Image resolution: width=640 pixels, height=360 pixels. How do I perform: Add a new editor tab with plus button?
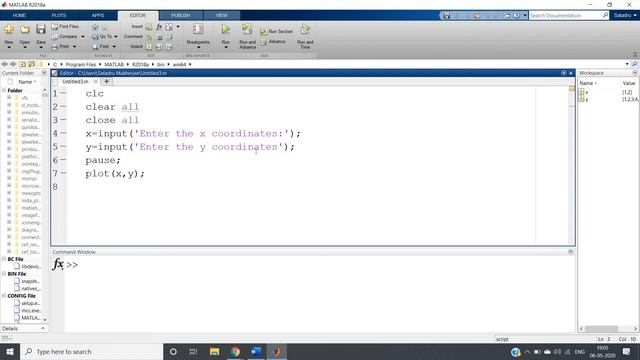pyautogui.click(x=107, y=81)
